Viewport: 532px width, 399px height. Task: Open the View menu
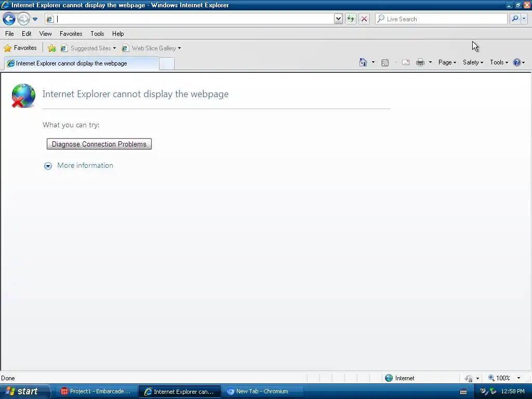click(x=46, y=34)
